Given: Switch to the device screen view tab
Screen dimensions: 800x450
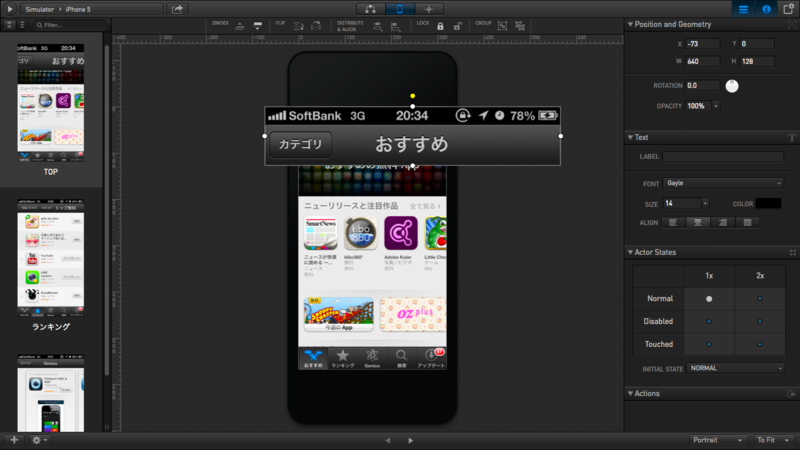Looking at the screenshot, I should pyautogui.click(x=399, y=9).
